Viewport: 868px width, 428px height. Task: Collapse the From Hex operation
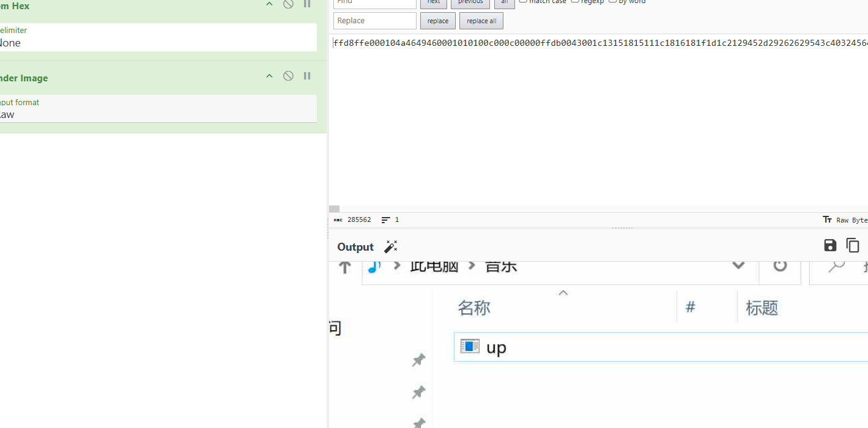pos(269,4)
